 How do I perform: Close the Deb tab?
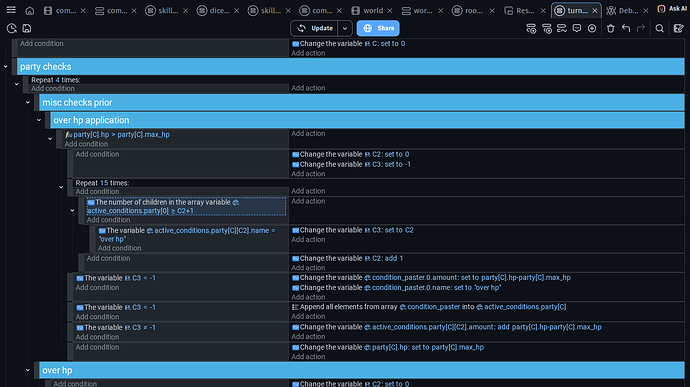tap(646, 11)
